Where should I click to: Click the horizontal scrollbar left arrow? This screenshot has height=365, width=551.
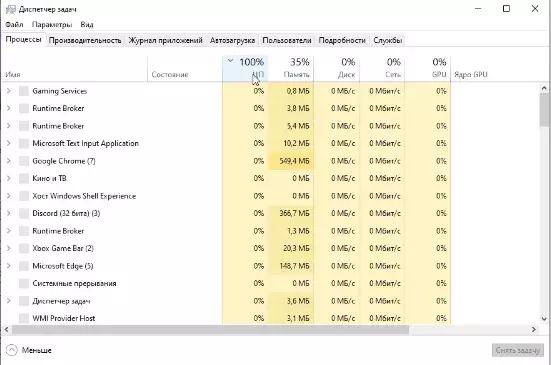(x=6, y=330)
